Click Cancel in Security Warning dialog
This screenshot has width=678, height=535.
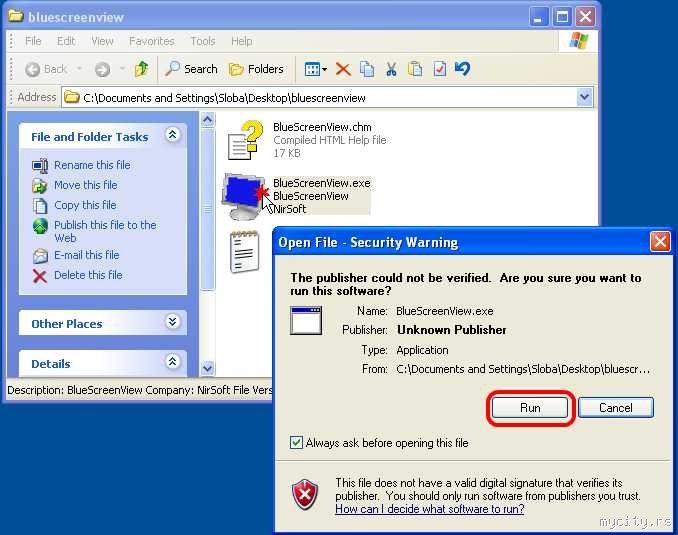[x=615, y=408]
